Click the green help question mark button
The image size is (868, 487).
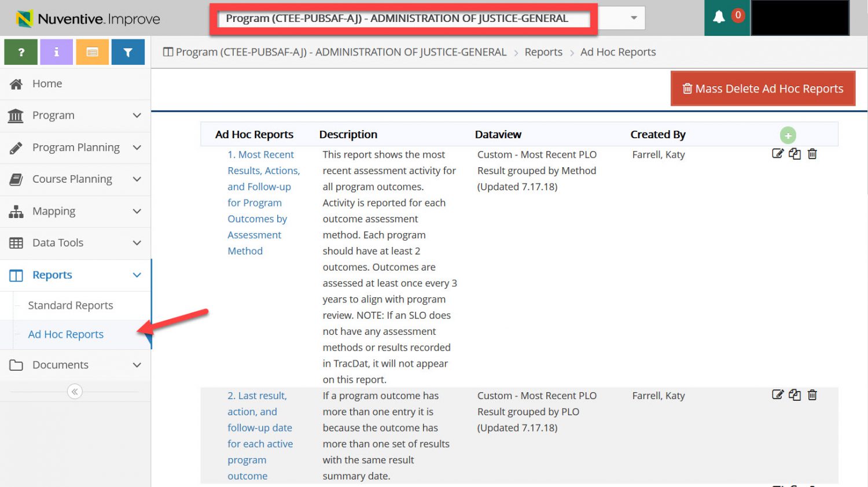coord(21,52)
